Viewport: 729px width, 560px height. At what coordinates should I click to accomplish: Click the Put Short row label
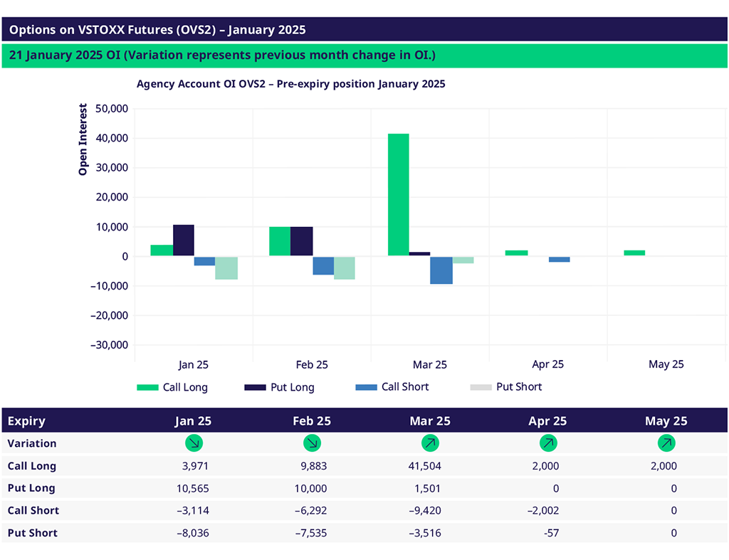tap(33, 533)
